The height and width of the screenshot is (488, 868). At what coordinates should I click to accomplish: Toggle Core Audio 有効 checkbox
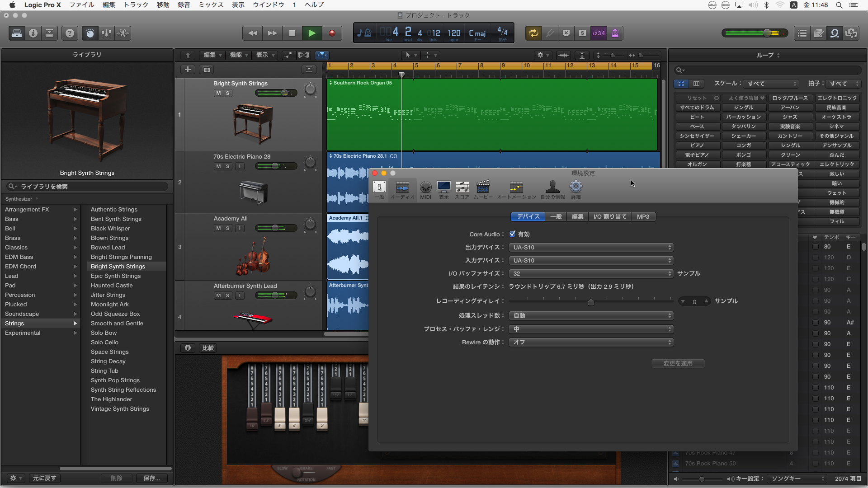pos(512,234)
